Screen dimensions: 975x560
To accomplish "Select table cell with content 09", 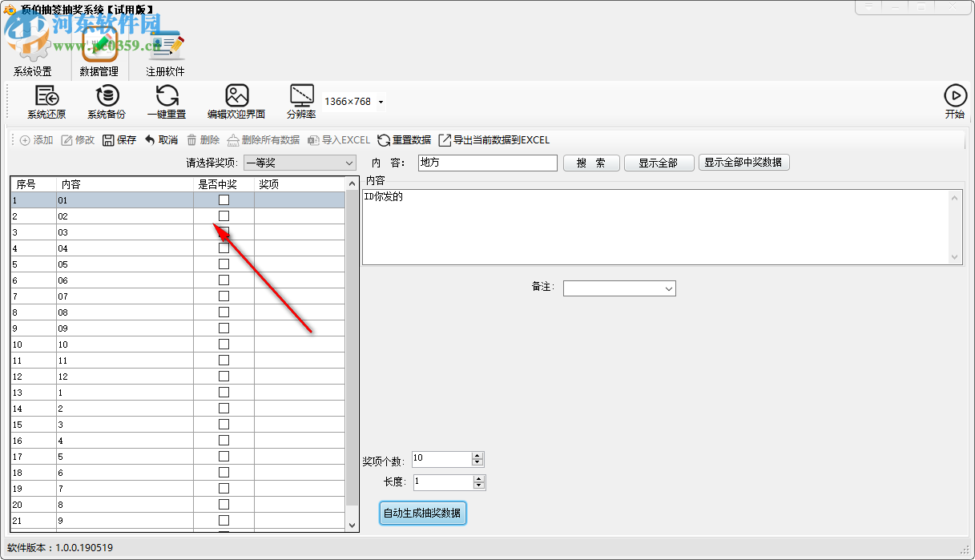I will tap(125, 328).
